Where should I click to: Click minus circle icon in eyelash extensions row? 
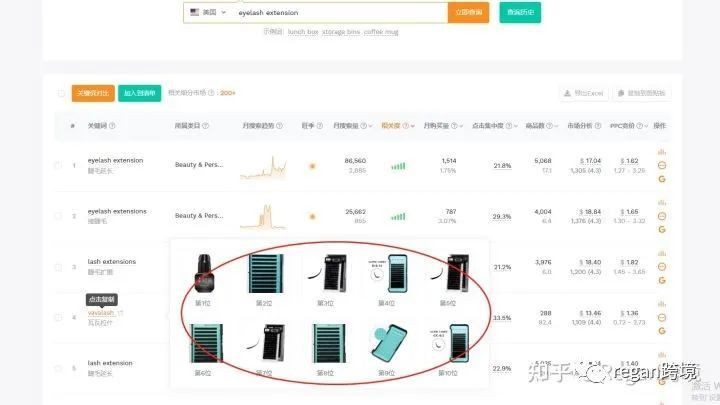pyautogui.click(x=662, y=216)
